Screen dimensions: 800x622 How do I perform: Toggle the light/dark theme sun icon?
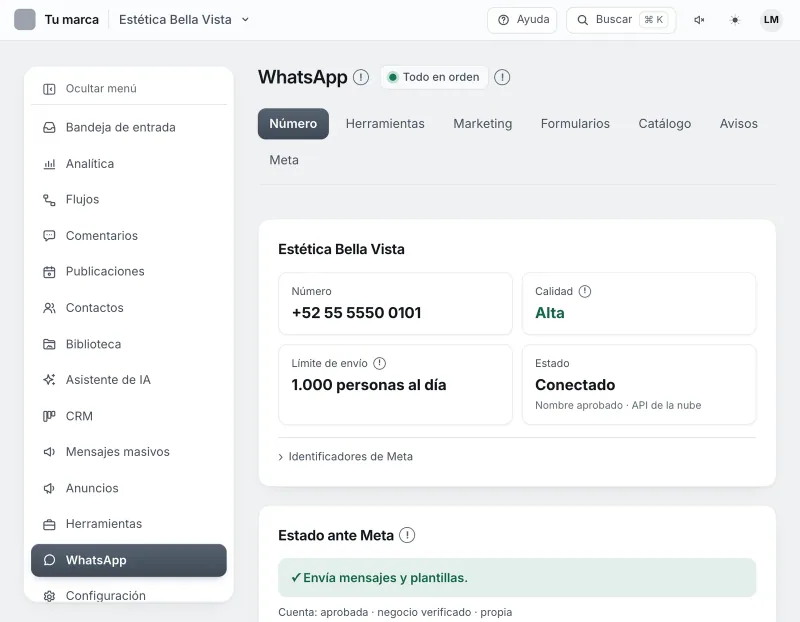click(735, 20)
